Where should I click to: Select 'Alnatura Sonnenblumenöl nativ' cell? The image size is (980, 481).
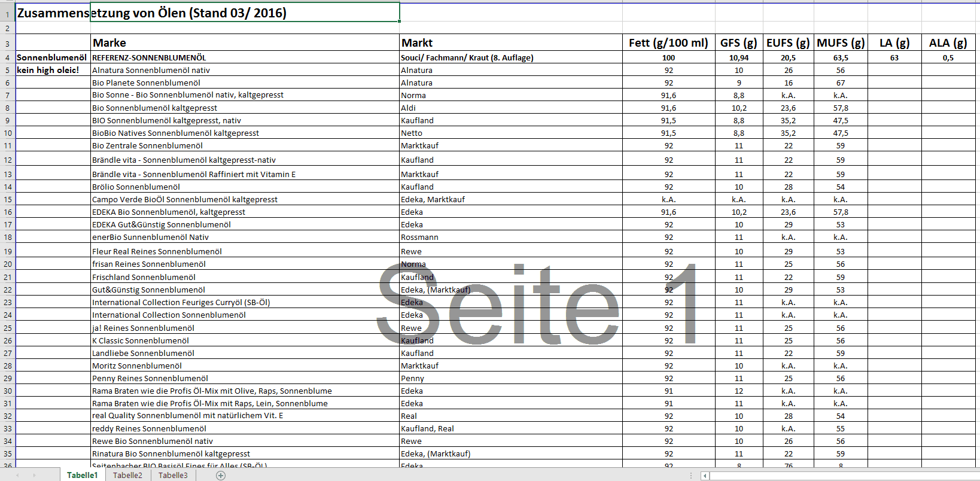[x=245, y=70]
